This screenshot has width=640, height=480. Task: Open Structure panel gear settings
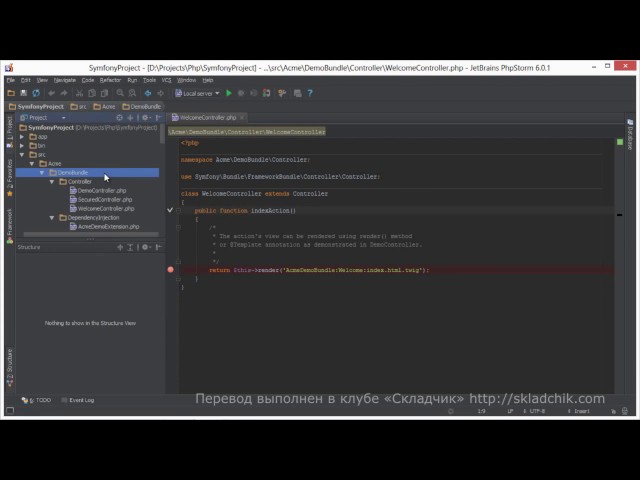146,247
